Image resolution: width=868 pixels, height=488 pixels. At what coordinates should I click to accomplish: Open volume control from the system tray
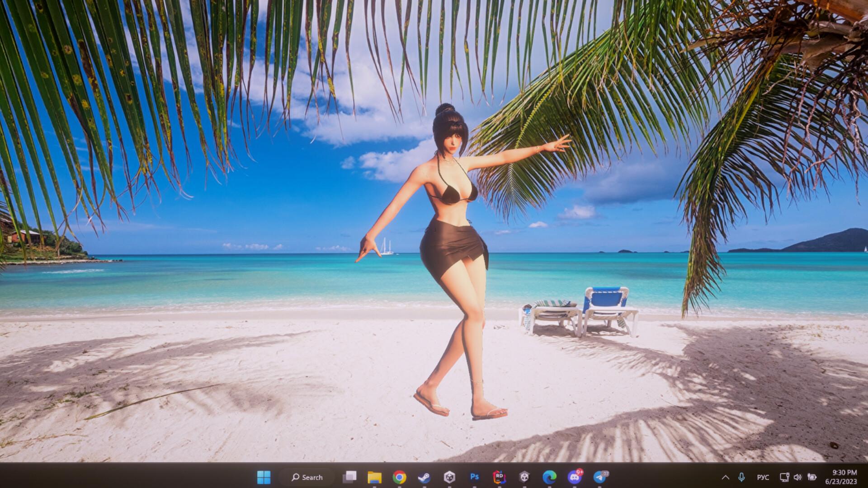[x=797, y=477]
